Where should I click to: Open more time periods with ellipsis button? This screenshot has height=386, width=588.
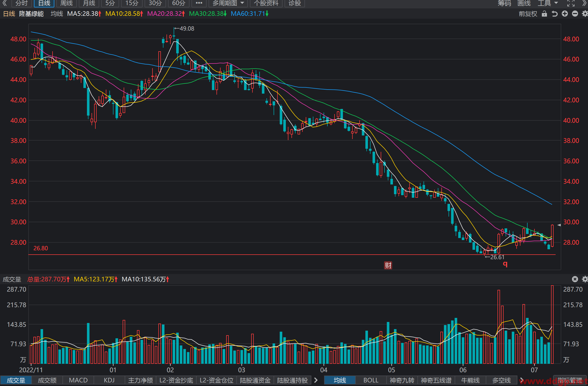pyautogui.click(x=199, y=3)
